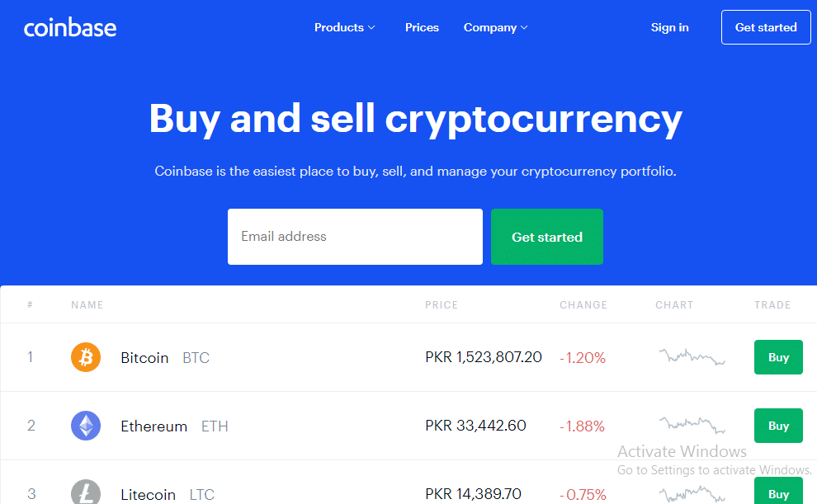The width and height of the screenshot is (817, 504).
Task: Open the Bitcoin price sparkline chart
Action: (x=692, y=357)
